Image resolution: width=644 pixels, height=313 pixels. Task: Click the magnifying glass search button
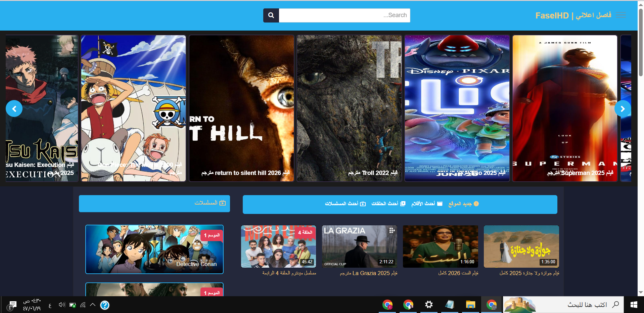(x=271, y=15)
